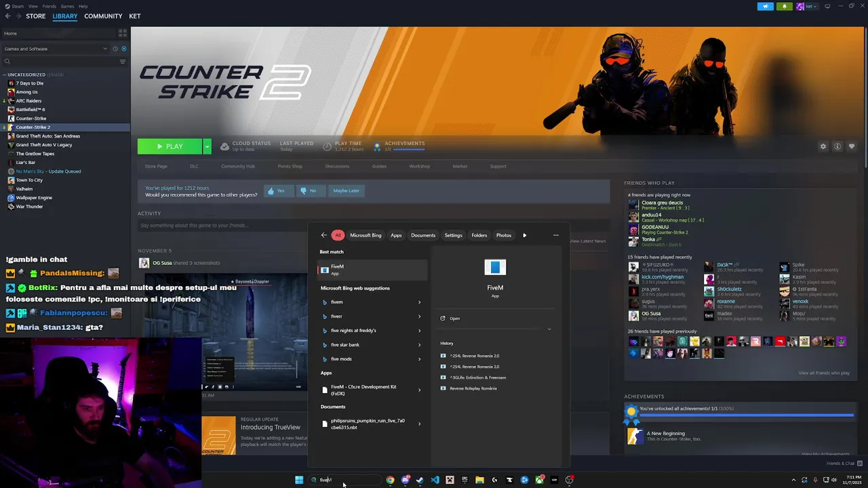Open dropdown arrow beside PLAY button
This screenshot has height=488, width=868.
click(207, 146)
